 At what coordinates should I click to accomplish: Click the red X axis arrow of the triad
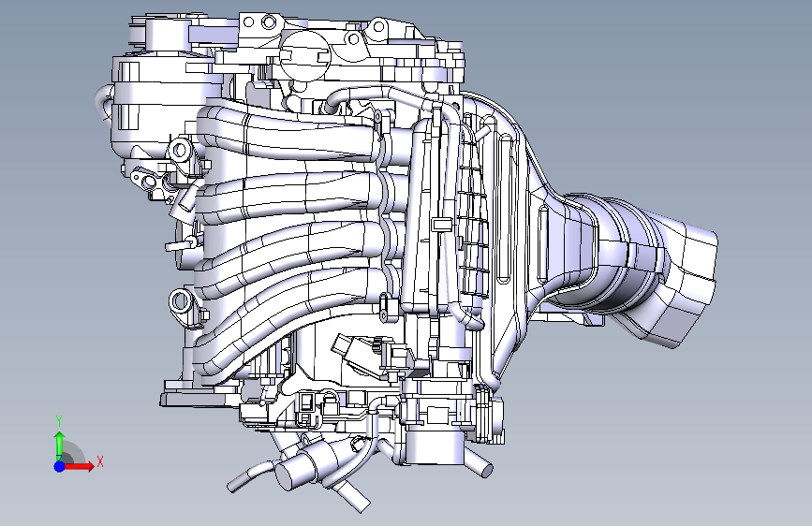(x=79, y=466)
